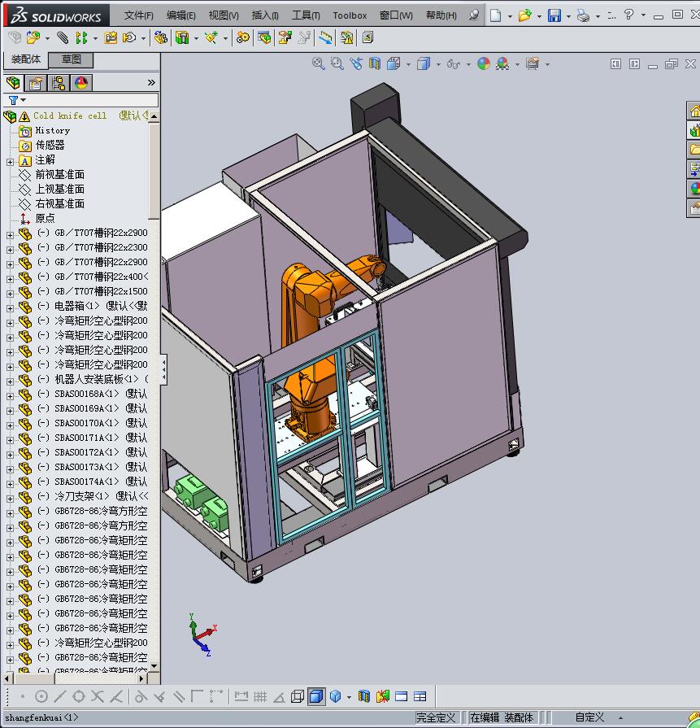Click the Section View icon
This screenshot has height=728, width=700.
click(374, 63)
